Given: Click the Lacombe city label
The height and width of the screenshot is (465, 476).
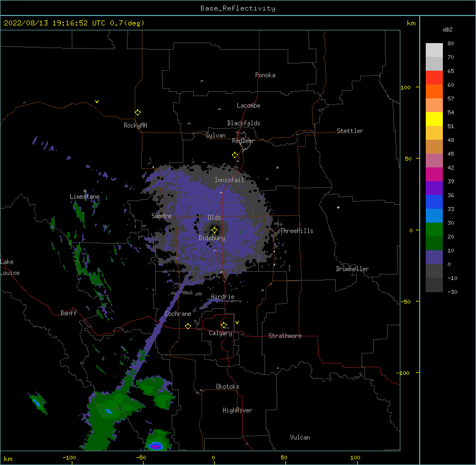Looking at the screenshot, I should point(248,105).
